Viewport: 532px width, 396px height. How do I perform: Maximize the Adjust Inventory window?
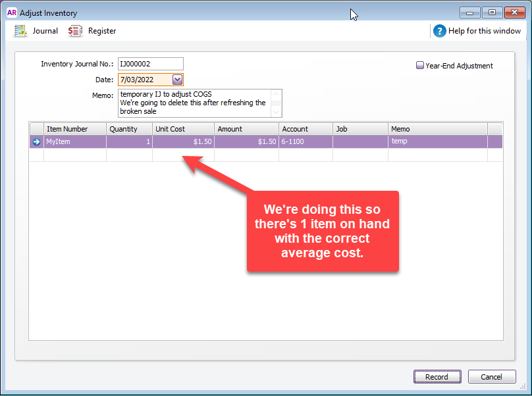(x=492, y=12)
